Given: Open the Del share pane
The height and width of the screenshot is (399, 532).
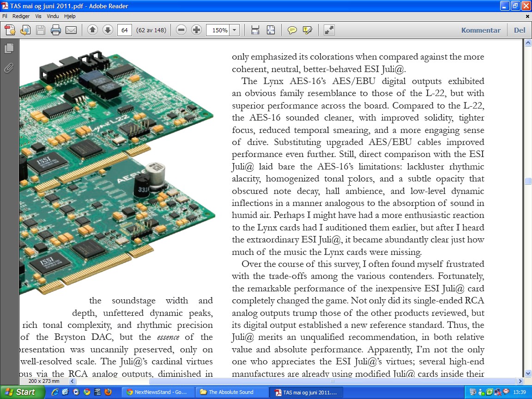Looking at the screenshot, I should pyautogui.click(x=520, y=30).
